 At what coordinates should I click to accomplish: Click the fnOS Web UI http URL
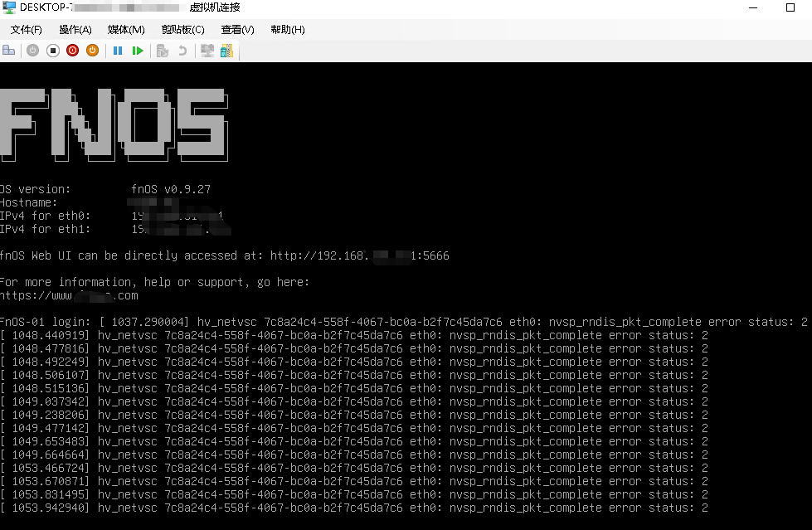(x=359, y=255)
